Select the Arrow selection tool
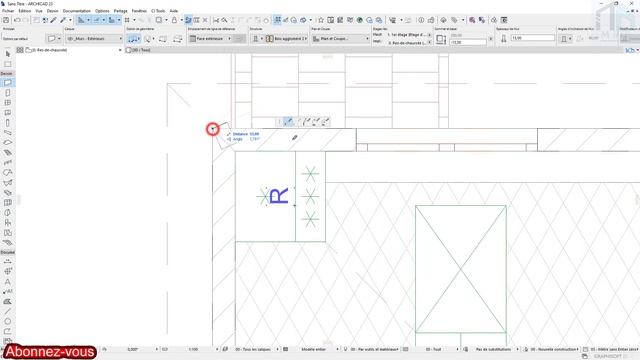This screenshot has width=640, height=360. click(x=8, y=54)
